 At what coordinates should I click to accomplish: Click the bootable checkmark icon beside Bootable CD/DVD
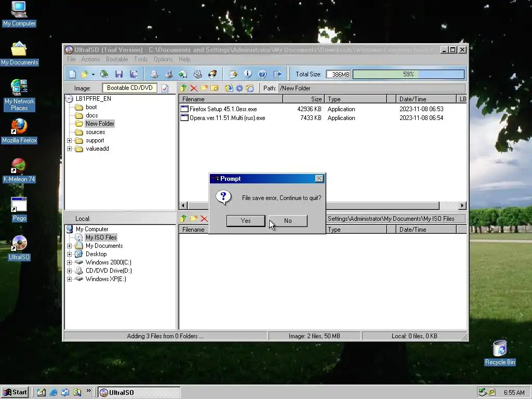pos(165,88)
